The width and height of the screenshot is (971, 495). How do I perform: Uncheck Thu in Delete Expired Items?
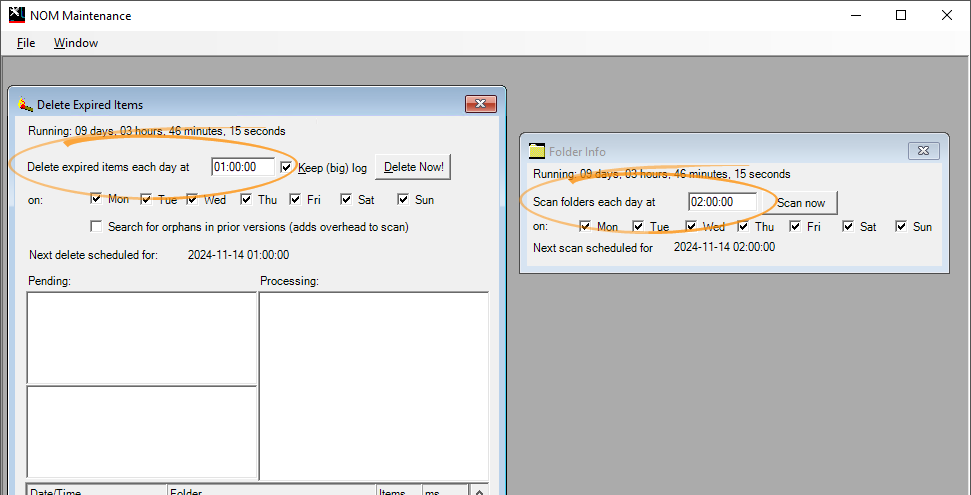click(246, 199)
